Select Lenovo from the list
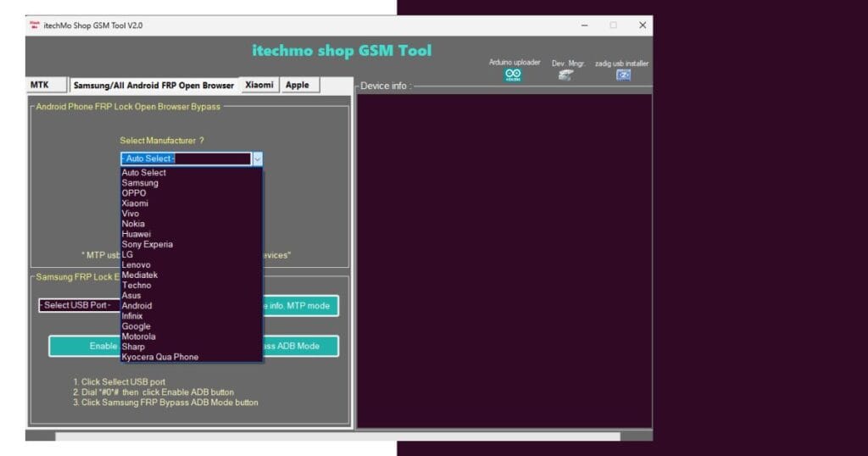868x456 pixels. (x=191, y=264)
